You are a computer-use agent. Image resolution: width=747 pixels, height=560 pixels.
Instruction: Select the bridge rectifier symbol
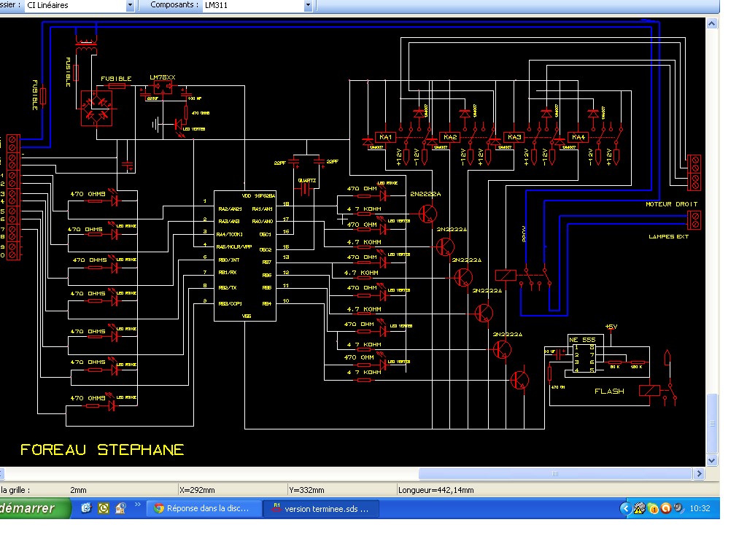[97, 108]
